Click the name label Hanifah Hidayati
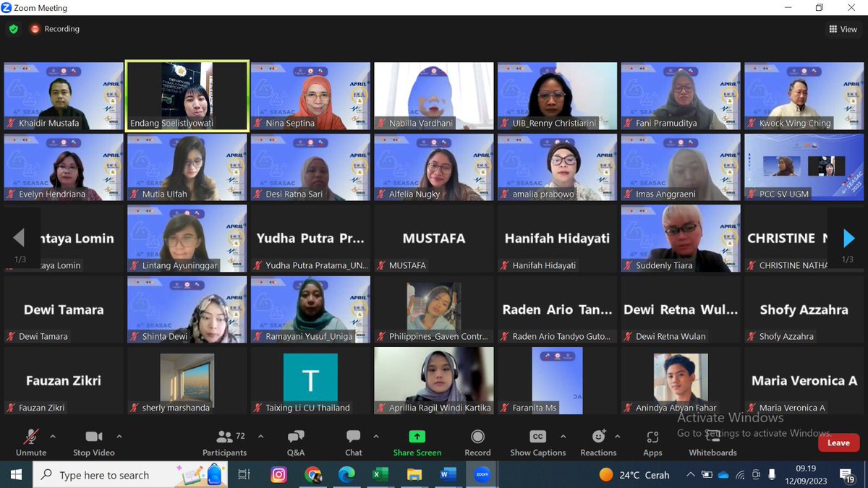 point(544,265)
